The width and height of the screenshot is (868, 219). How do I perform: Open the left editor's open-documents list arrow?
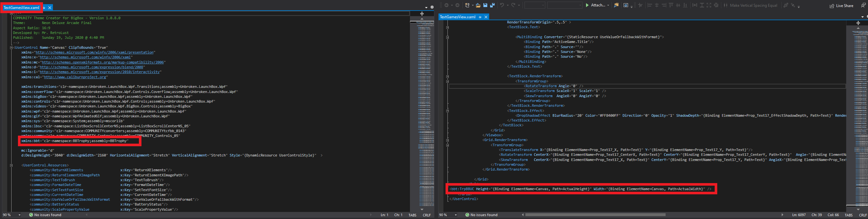(426, 7)
